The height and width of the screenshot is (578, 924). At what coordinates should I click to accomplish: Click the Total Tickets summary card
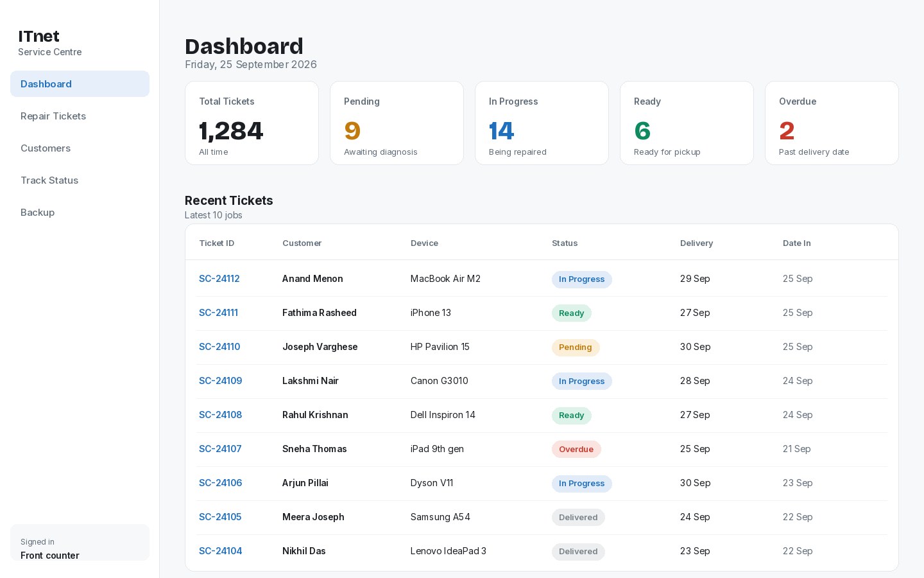click(x=252, y=123)
